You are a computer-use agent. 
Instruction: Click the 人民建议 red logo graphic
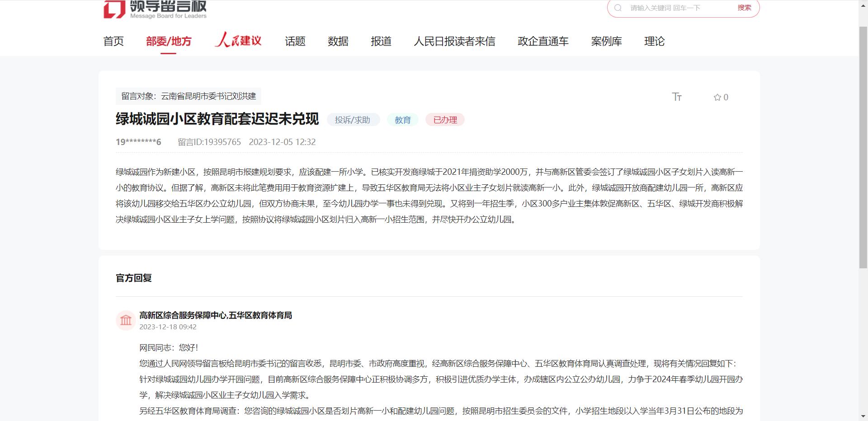[x=239, y=40]
